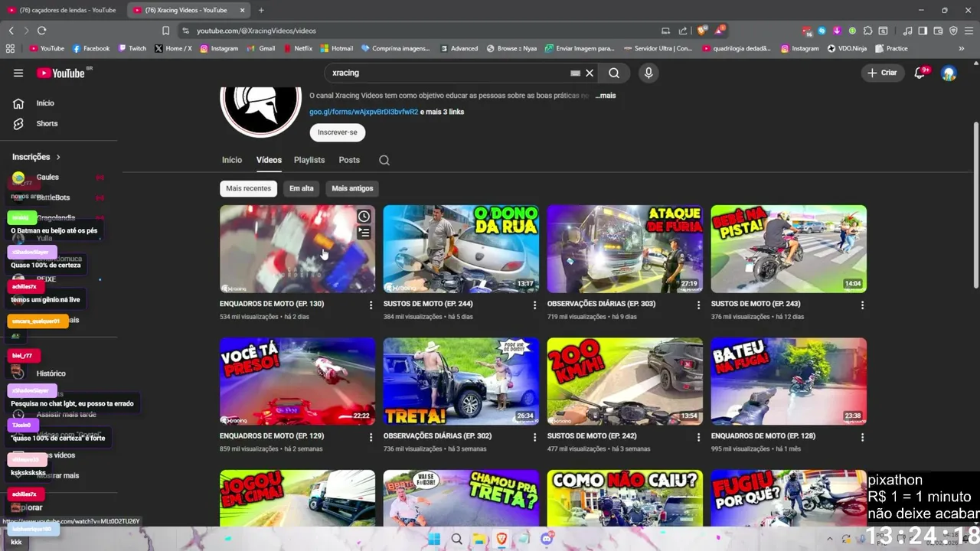Open the YouTube hamburger guide menu
The image size is (980, 551).
pyautogui.click(x=18, y=73)
